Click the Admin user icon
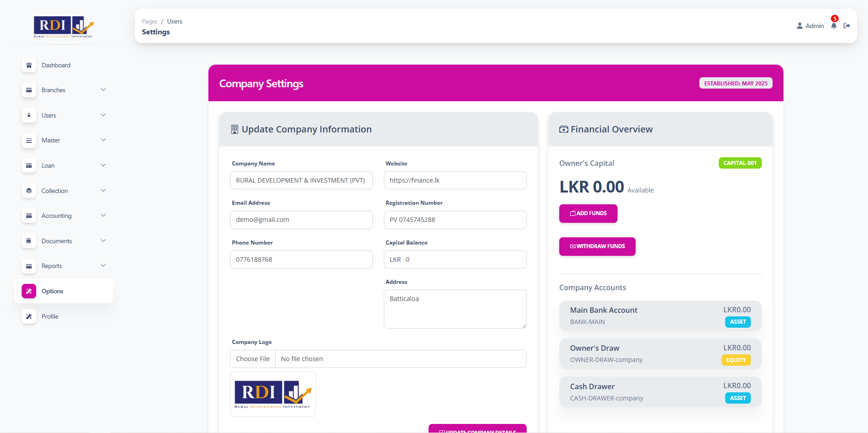868x433 pixels. pos(800,26)
